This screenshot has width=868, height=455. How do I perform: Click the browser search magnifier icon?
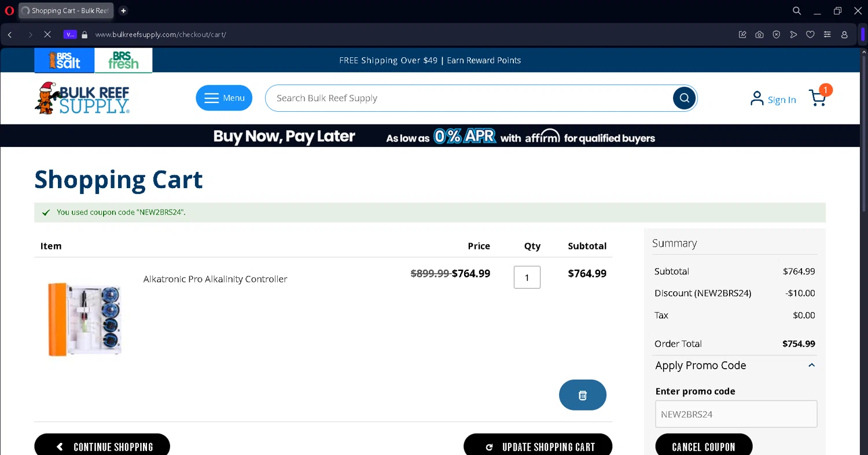797,10
